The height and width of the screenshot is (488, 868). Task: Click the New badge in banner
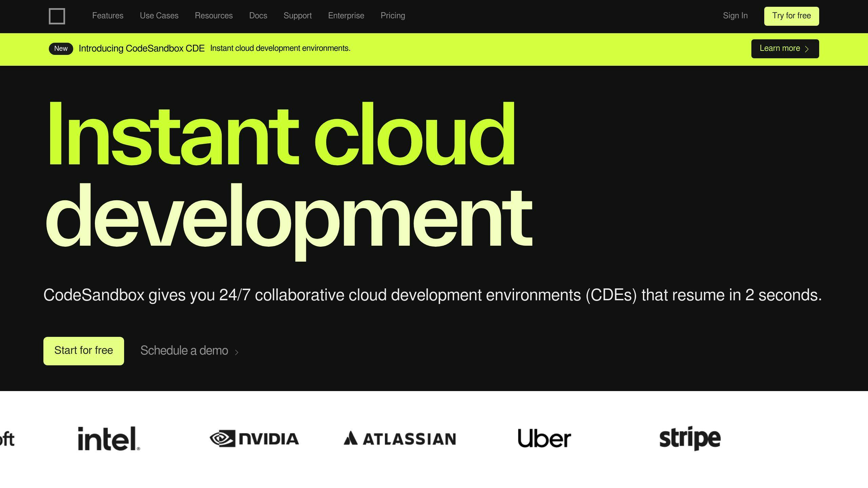pos(61,48)
